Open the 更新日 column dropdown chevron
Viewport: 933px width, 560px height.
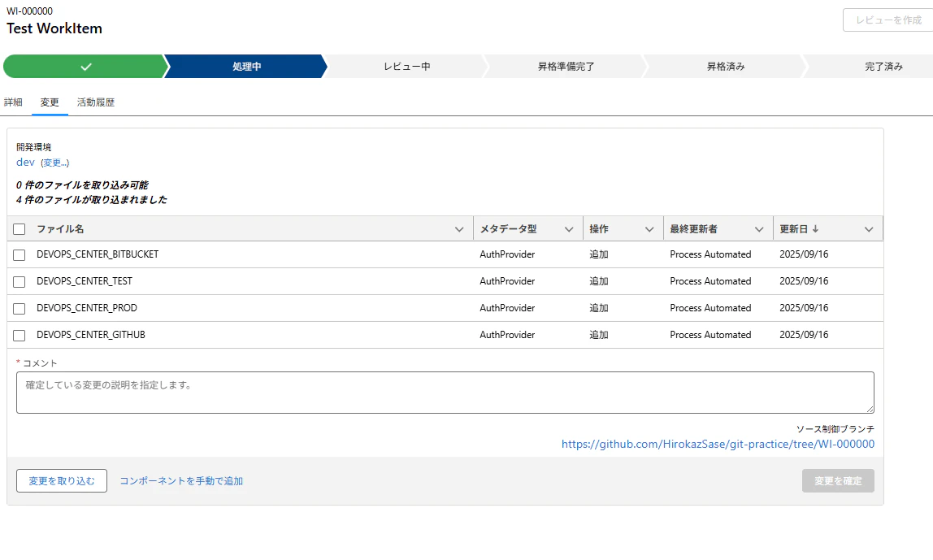(x=869, y=229)
